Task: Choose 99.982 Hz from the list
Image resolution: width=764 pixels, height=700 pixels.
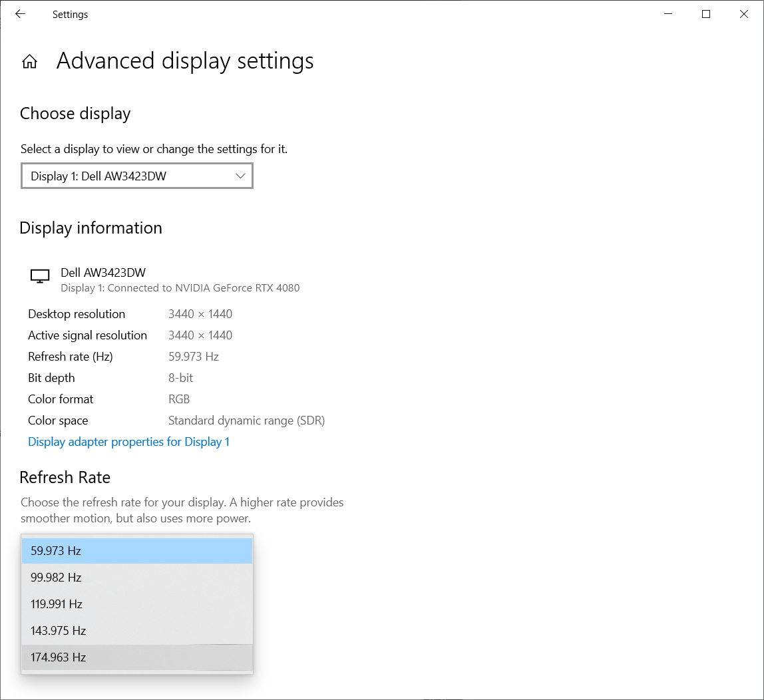Action: 137,578
